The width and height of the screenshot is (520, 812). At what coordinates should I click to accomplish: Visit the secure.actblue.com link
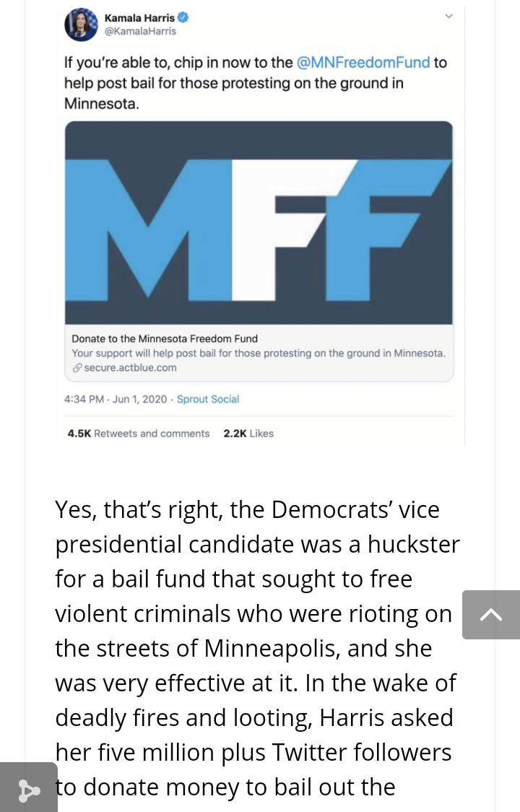coord(130,368)
